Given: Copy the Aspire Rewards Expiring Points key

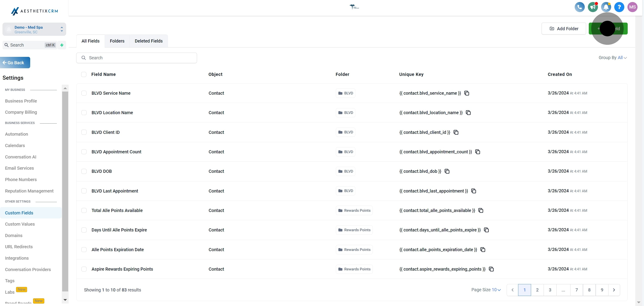Looking at the screenshot, I should (x=491, y=269).
